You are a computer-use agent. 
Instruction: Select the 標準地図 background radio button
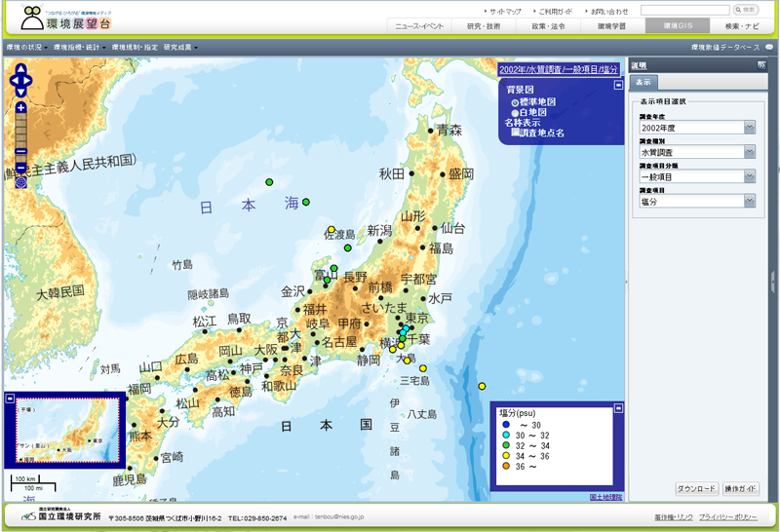click(x=515, y=102)
